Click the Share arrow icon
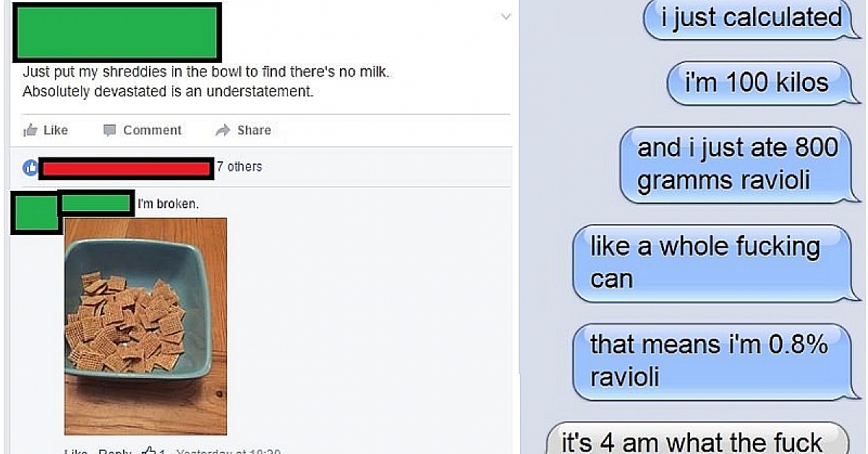 [223, 130]
